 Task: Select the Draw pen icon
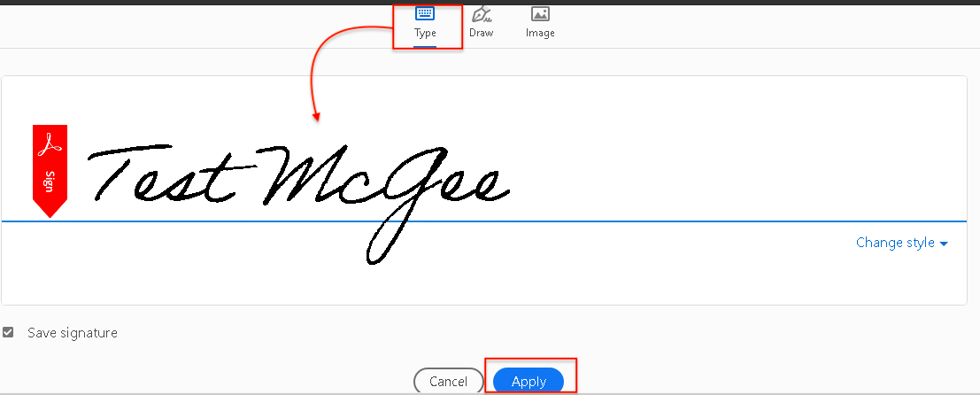pos(482,13)
